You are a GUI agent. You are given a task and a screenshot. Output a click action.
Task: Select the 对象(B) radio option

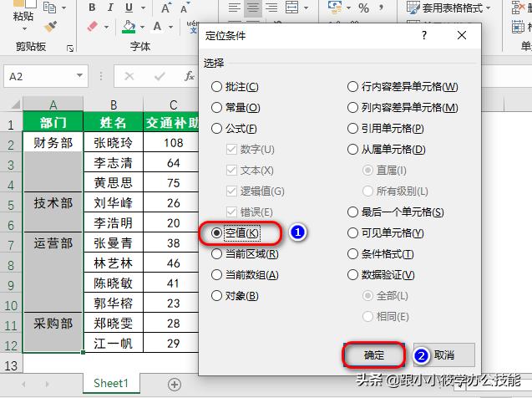[x=235, y=296]
